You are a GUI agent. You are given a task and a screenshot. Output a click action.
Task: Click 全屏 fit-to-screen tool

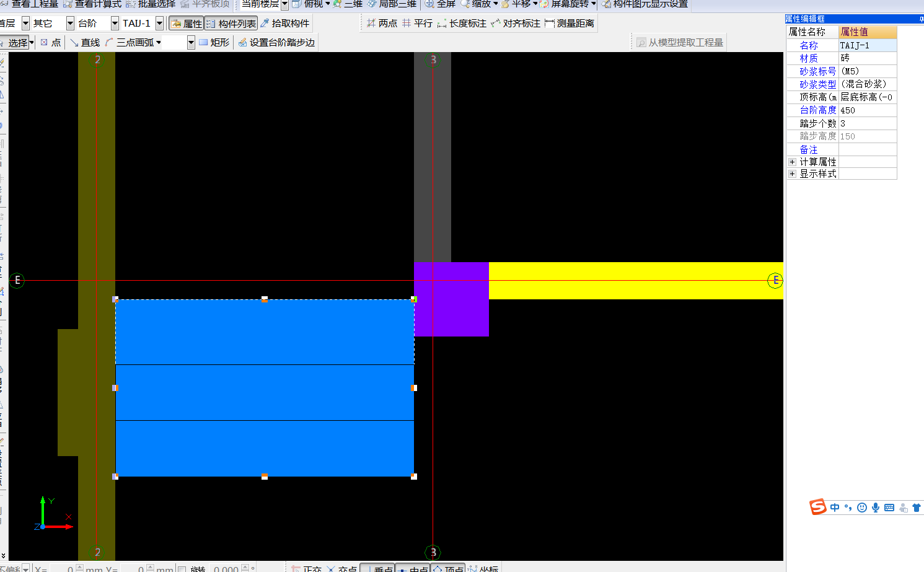(440, 4)
